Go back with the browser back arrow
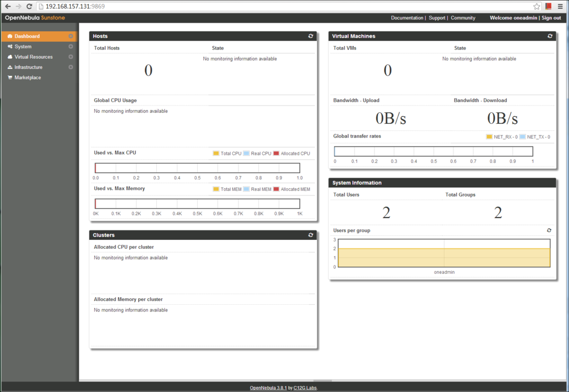Screen dimensions: 569x392 coord(8,6)
